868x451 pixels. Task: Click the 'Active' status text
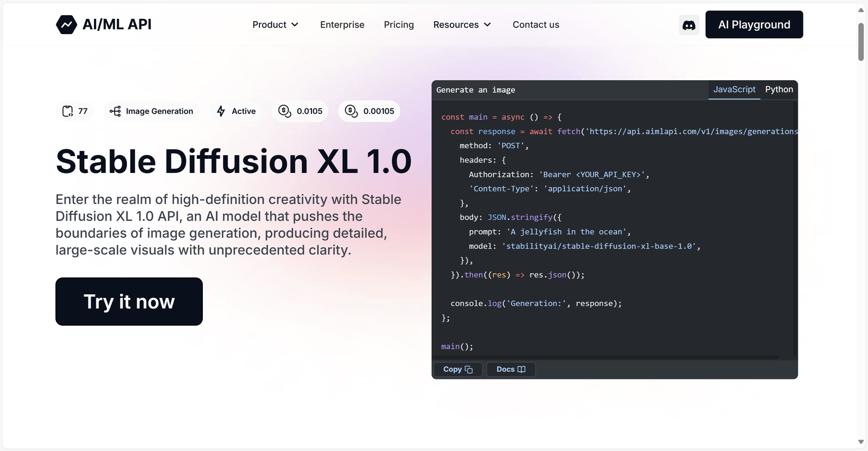click(244, 111)
